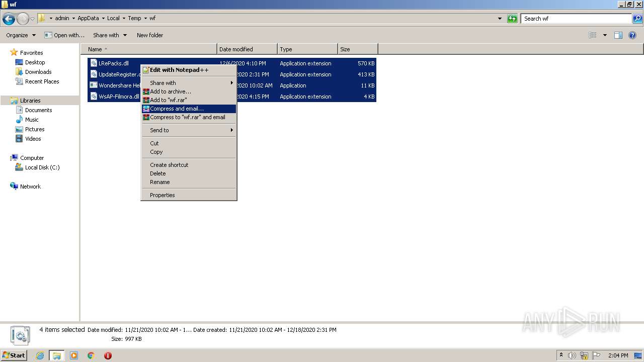Choose Add to "wf.rar"
644x362 pixels.
tap(189, 100)
